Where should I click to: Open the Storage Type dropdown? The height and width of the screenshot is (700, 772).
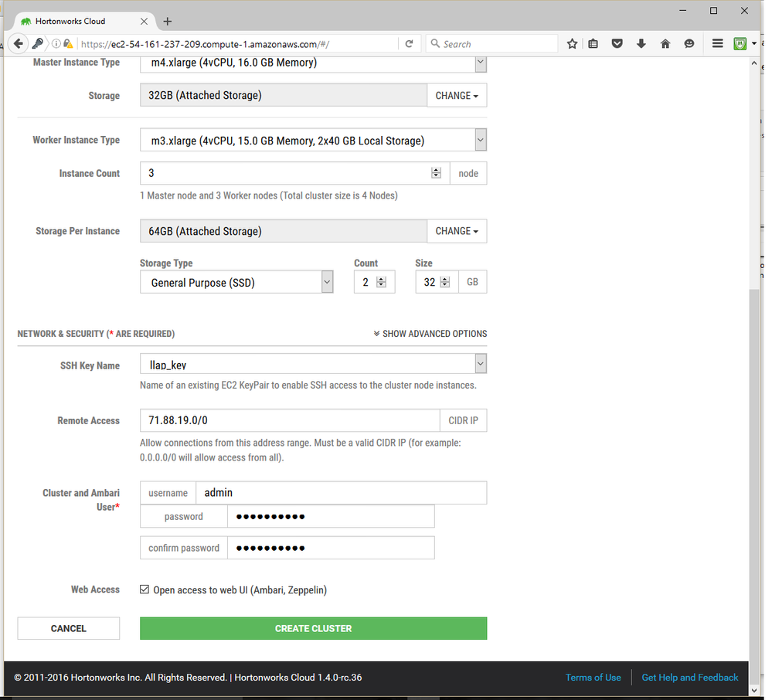[x=326, y=281]
